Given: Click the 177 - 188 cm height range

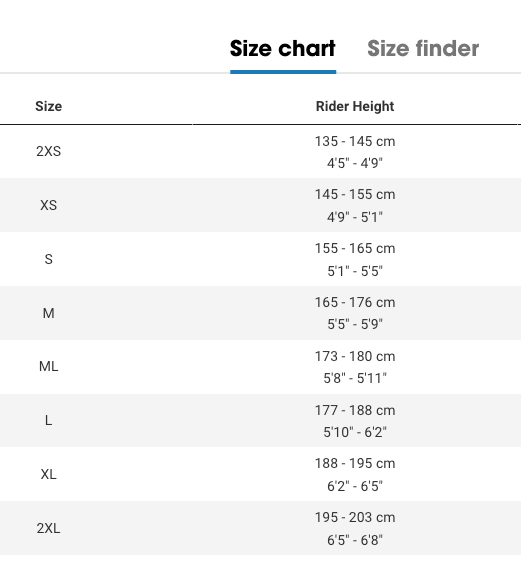Looking at the screenshot, I should [x=355, y=410].
